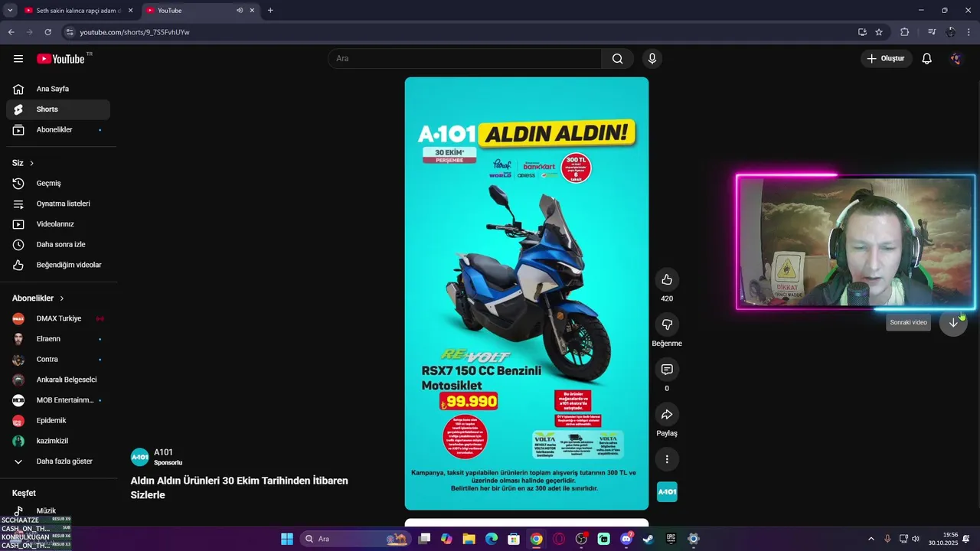Viewport: 980px width, 551px height.
Task: Open the Oluştur create menu
Action: (887, 59)
